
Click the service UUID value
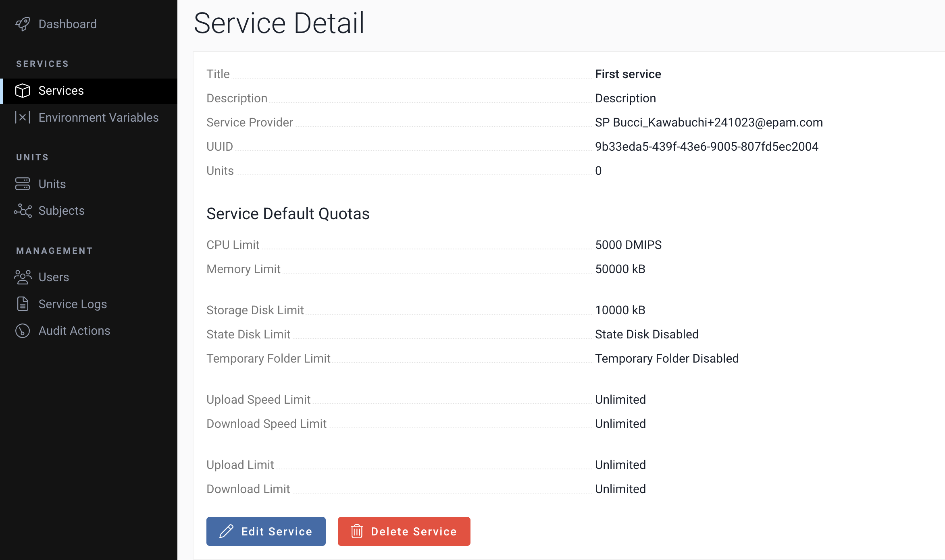click(706, 147)
